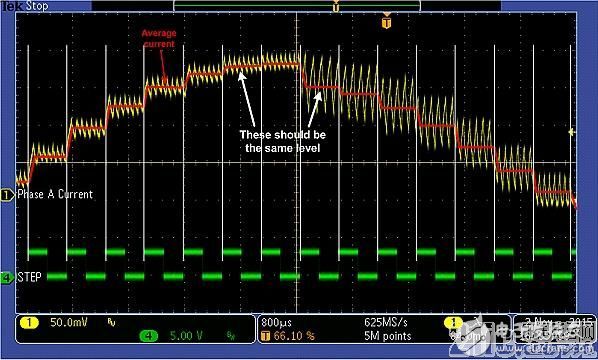Click the 625MS/s sample rate readout
This screenshot has height=360, width=598.
pyautogui.click(x=386, y=323)
